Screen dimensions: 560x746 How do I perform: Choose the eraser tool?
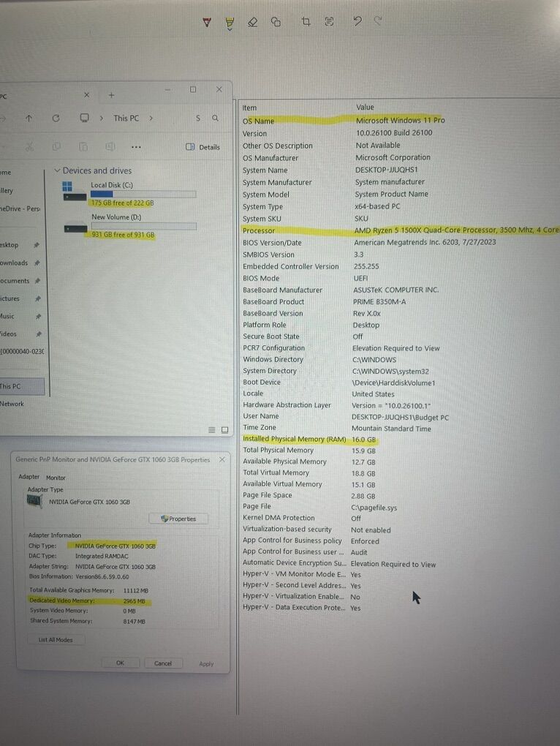click(253, 22)
